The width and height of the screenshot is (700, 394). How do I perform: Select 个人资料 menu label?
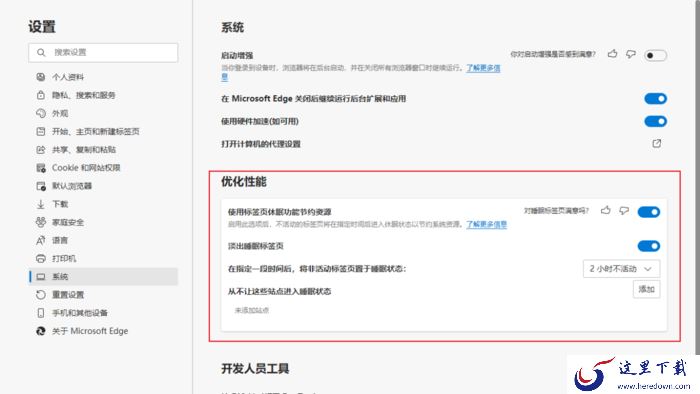[x=68, y=77]
